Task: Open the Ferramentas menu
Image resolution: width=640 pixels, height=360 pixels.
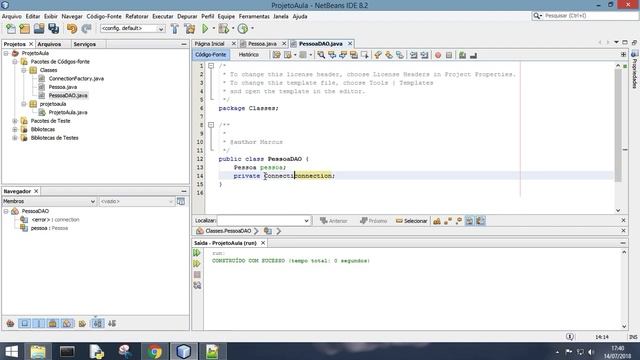Action: point(254,16)
